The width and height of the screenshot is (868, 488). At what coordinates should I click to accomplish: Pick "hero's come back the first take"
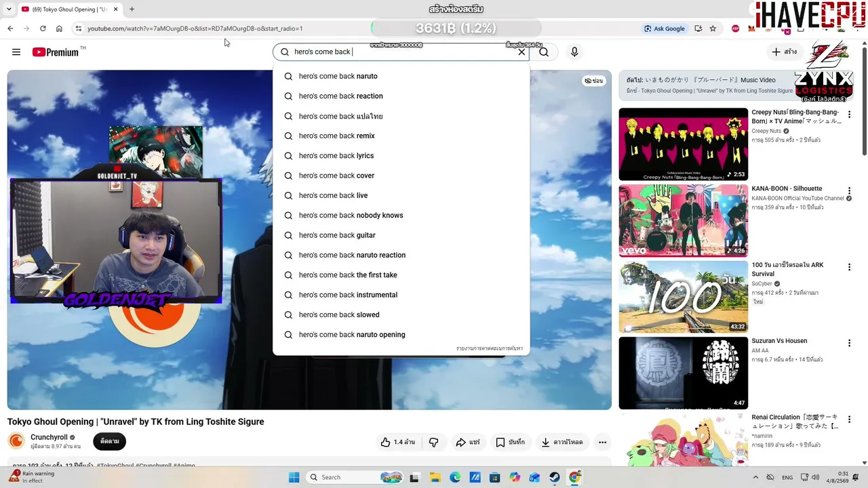coord(401,275)
